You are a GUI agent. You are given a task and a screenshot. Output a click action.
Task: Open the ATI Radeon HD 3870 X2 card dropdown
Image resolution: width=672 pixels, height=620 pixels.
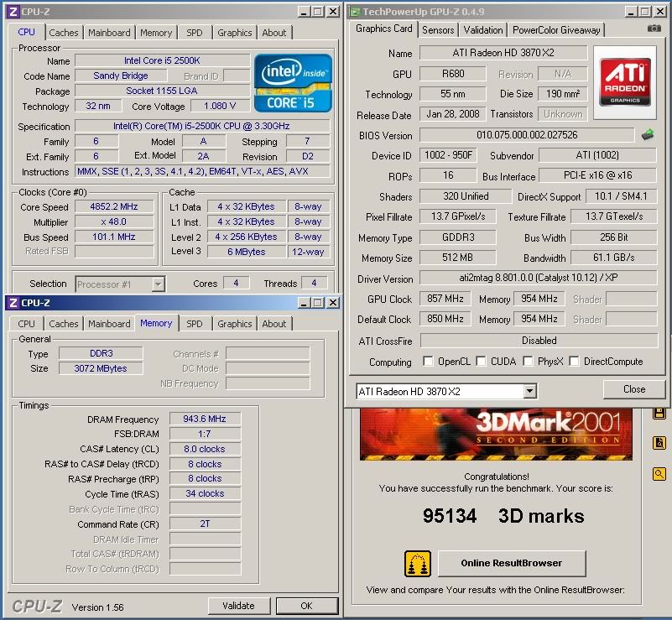point(529,391)
